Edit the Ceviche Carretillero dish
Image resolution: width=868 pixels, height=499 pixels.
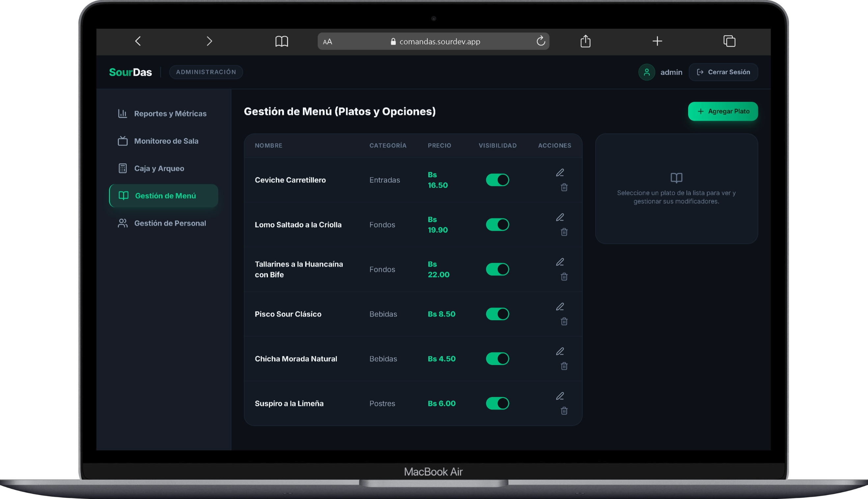[x=560, y=173]
